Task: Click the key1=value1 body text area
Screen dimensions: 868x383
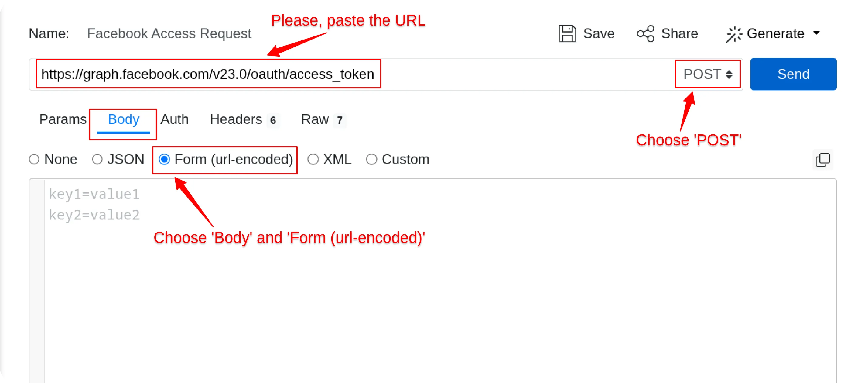Action: coord(94,194)
